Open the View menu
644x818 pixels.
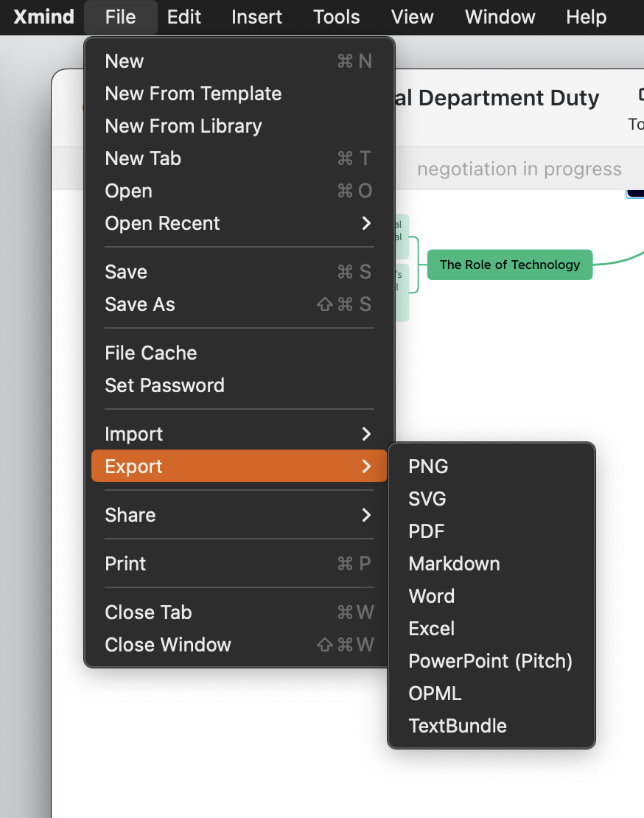412,17
